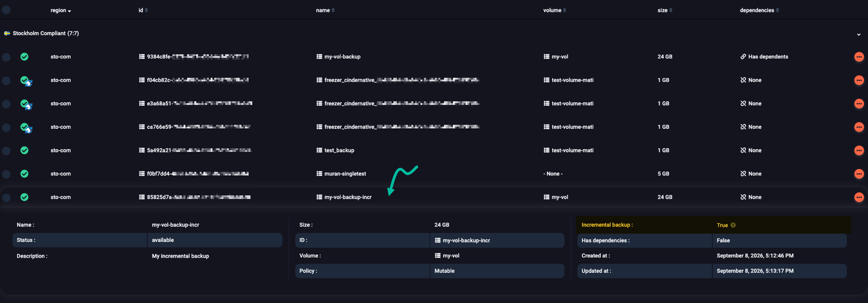This screenshot has height=303, width=868.
Task: Select checkbox for f04cb82c backup row
Action: (6, 80)
